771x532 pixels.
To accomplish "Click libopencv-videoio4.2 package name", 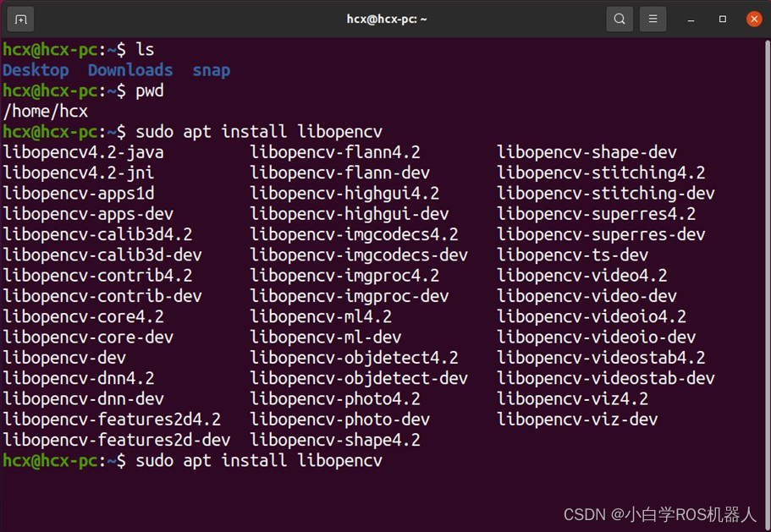I will pyautogui.click(x=592, y=317).
